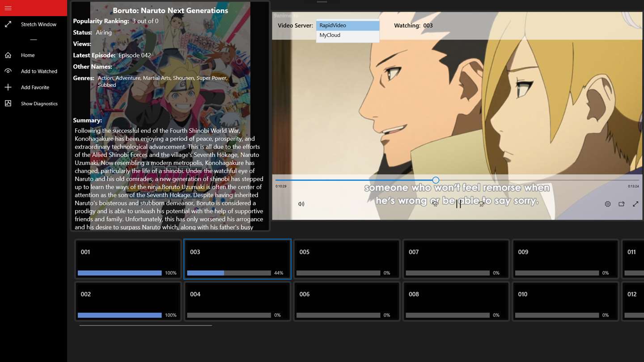The image size is (644, 362).
Task: Open episode 009 tile
Action: click(x=565, y=259)
